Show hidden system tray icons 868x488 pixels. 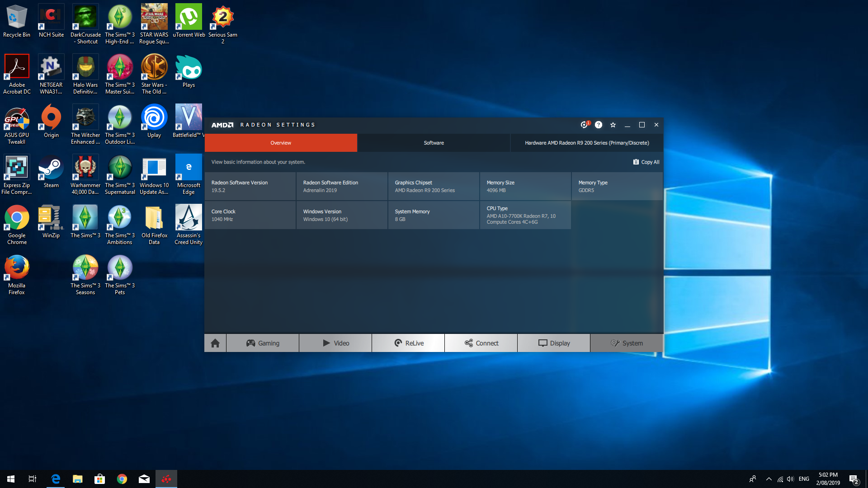[x=769, y=479]
